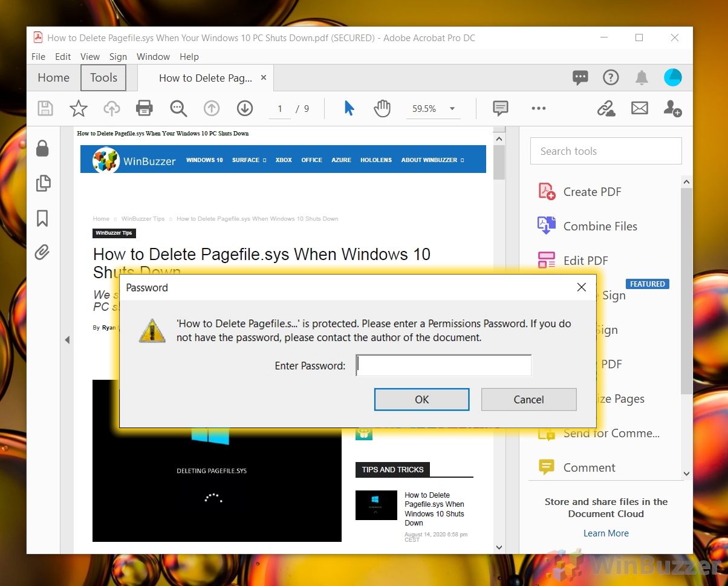Open the Help menu

tap(189, 57)
